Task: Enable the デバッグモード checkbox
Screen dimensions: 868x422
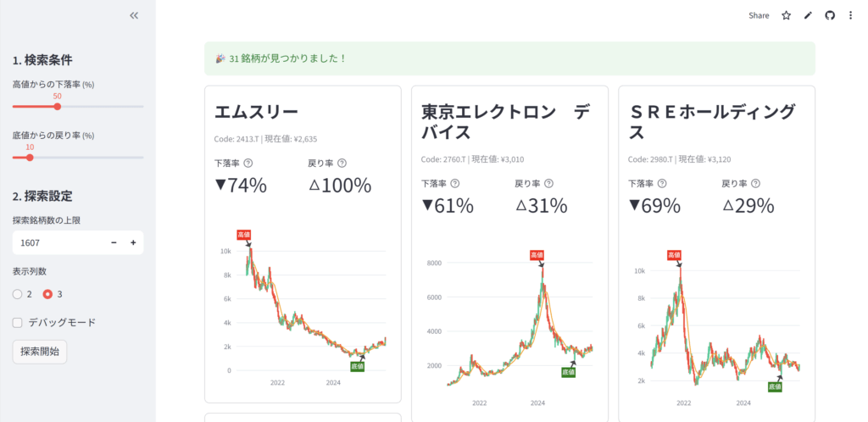Action: 18,322
